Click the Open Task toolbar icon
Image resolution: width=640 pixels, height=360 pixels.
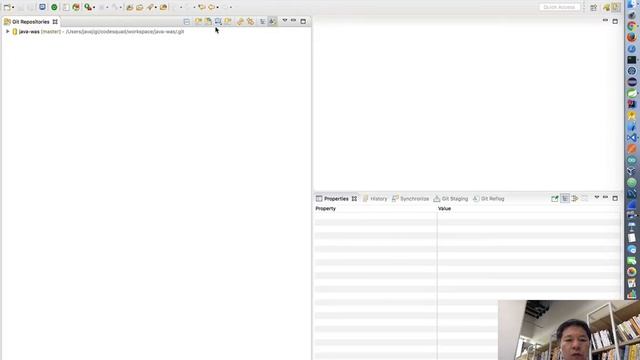[x=140, y=7]
